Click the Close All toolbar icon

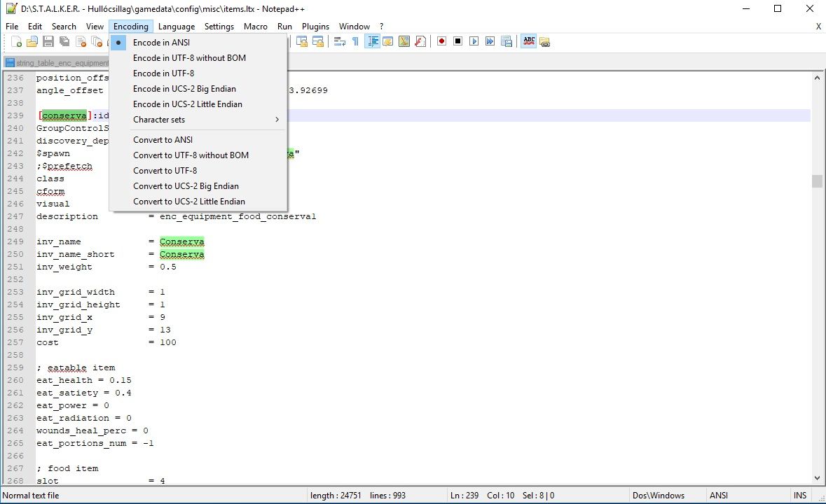[x=97, y=41]
